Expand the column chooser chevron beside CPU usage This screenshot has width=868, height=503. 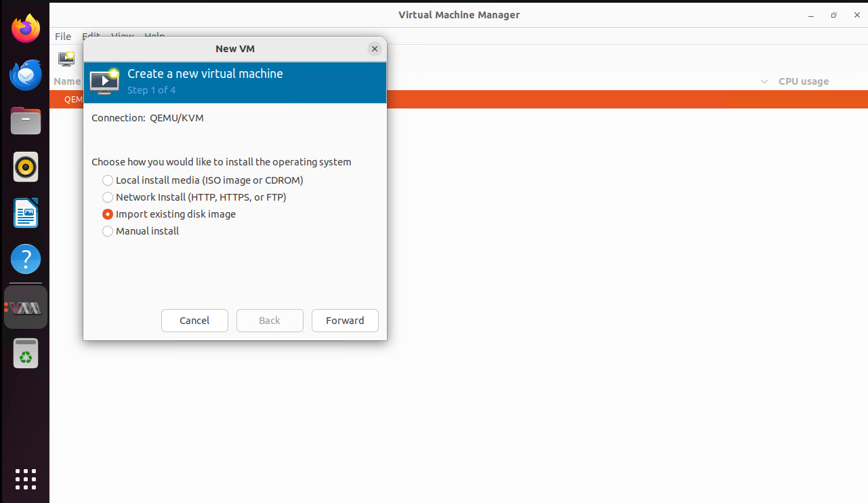tap(764, 81)
